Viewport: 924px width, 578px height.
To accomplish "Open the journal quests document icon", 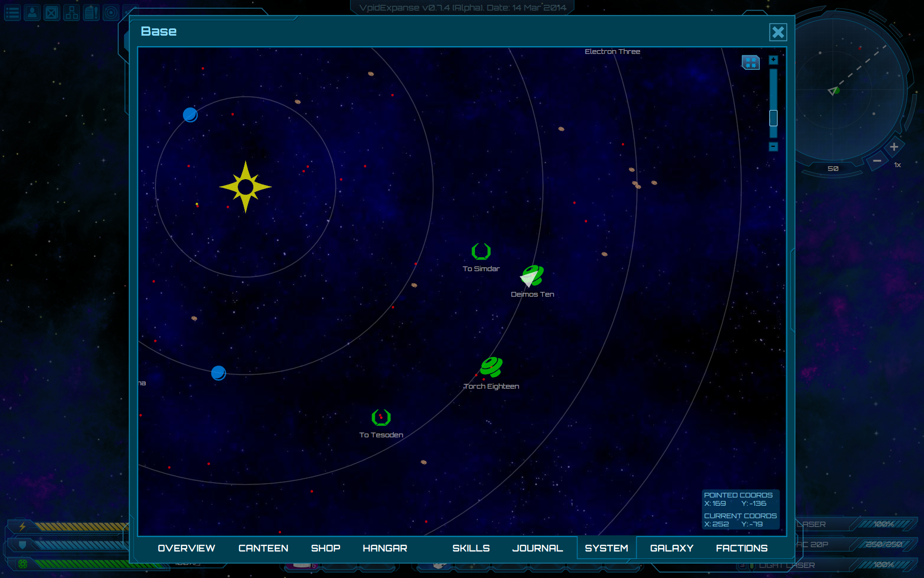I will [x=91, y=13].
